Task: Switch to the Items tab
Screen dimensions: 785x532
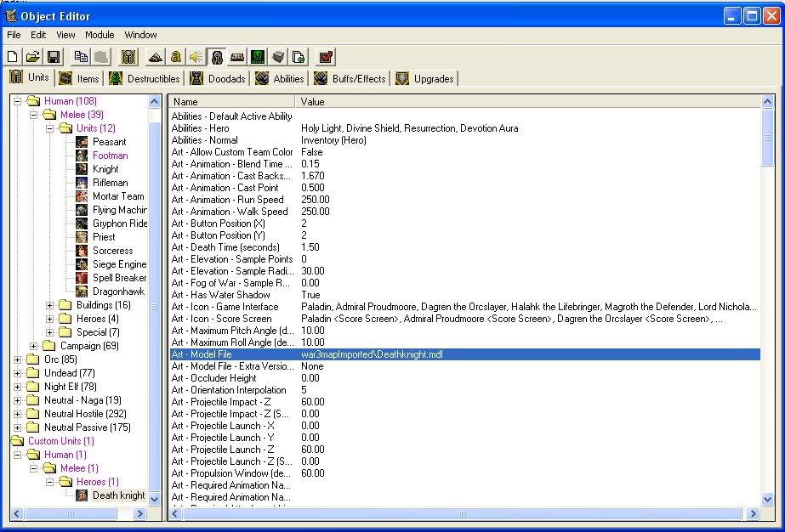Action: coord(79,78)
